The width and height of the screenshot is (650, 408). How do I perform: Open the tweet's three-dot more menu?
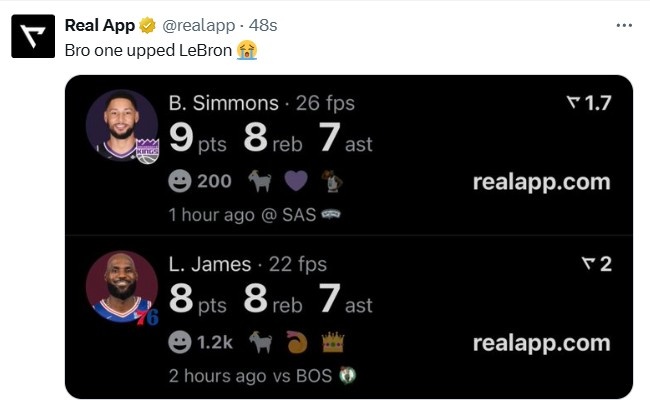(x=624, y=26)
